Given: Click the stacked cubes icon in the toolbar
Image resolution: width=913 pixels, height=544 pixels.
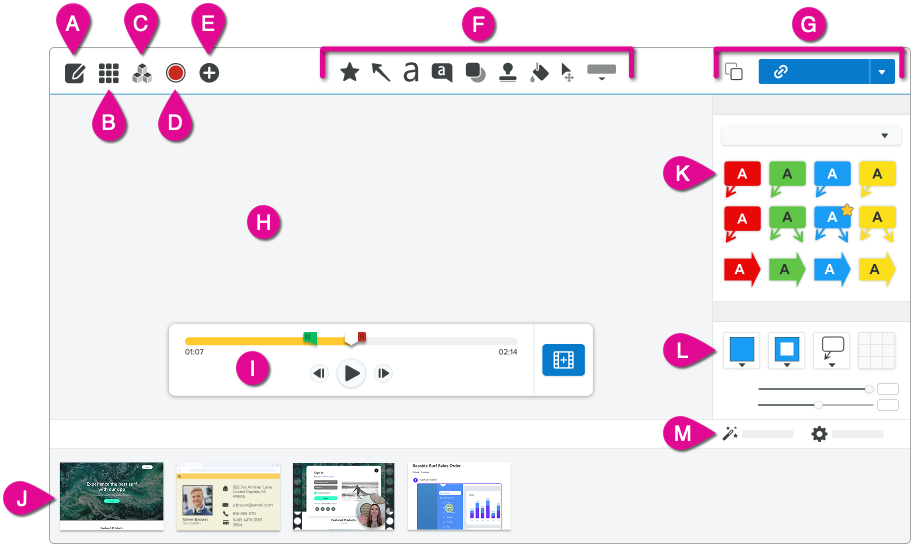Looking at the screenshot, I should click(x=142, y=73).
